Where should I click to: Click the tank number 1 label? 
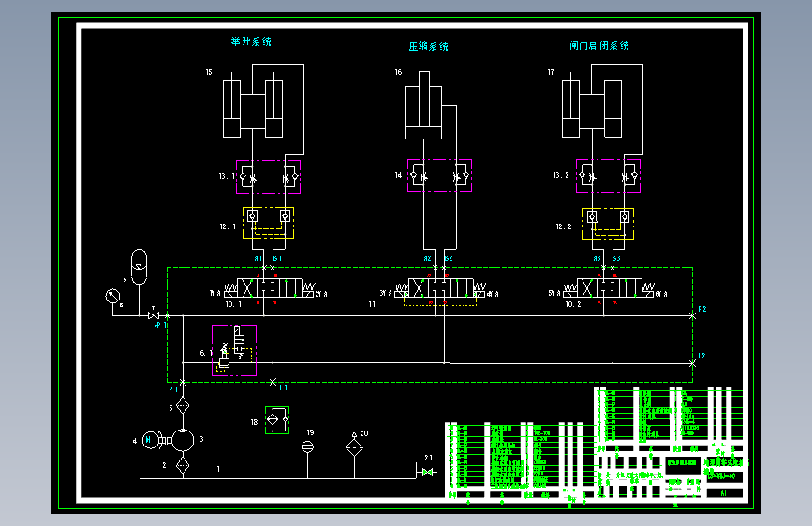click(x=218, y=469)
